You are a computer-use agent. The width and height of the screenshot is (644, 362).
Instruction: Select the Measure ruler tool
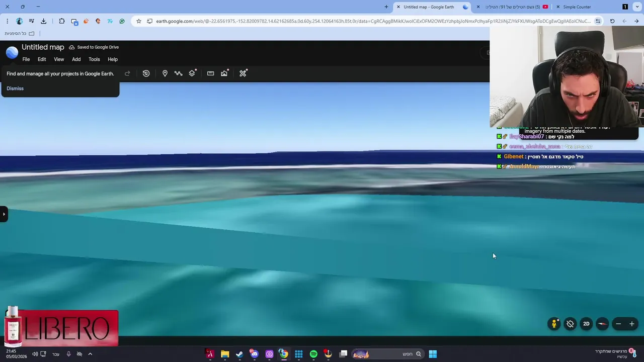tap(210, 73)
